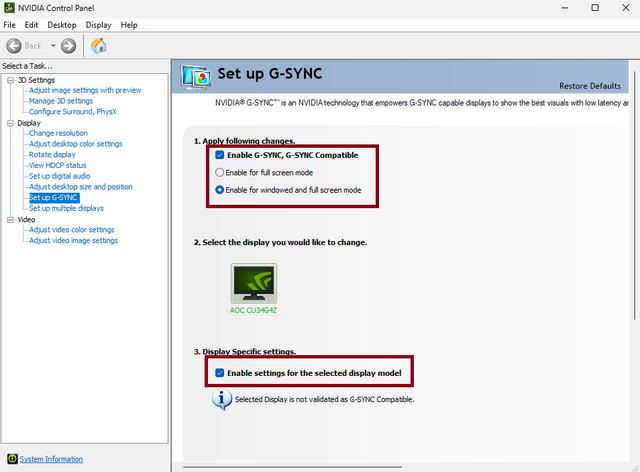Minimize the NVIDIA Control Panel window

565,8
